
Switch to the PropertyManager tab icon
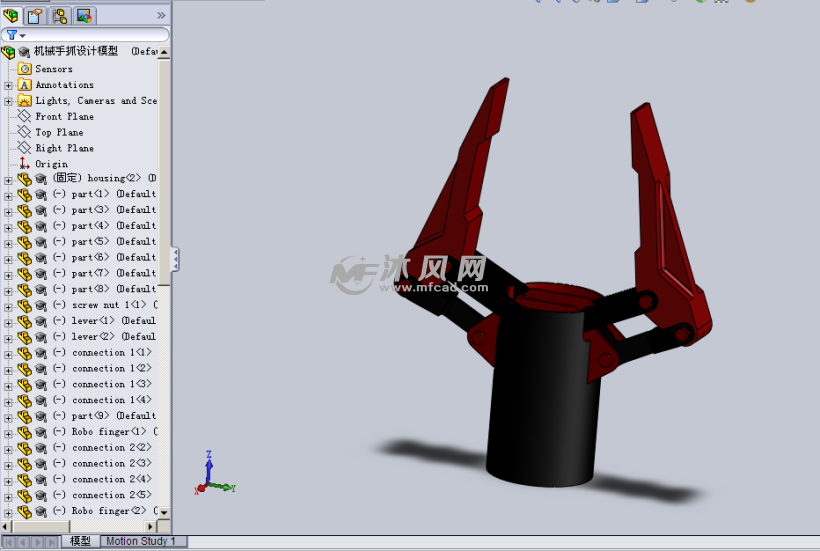coord(35,15)
